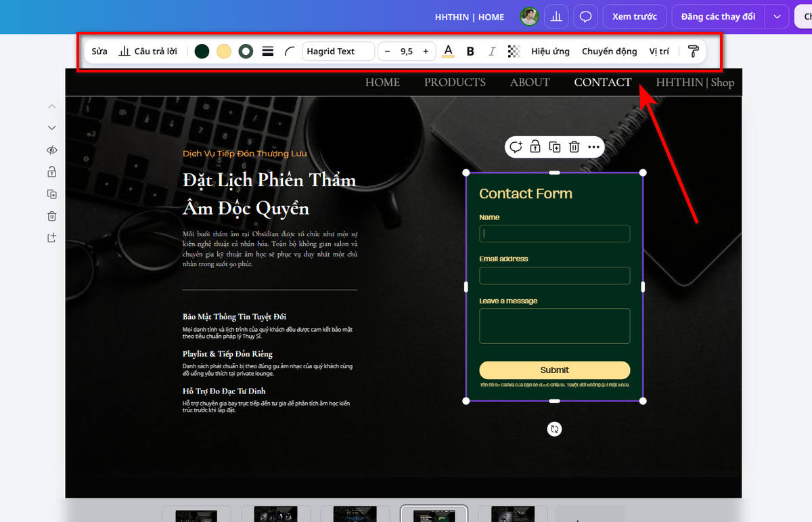
Task: Pick the dark green color swatch
Action: click(202, 51)
